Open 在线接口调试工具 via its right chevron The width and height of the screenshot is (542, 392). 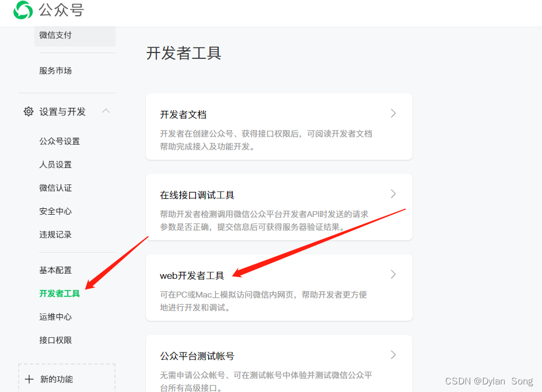393,194
